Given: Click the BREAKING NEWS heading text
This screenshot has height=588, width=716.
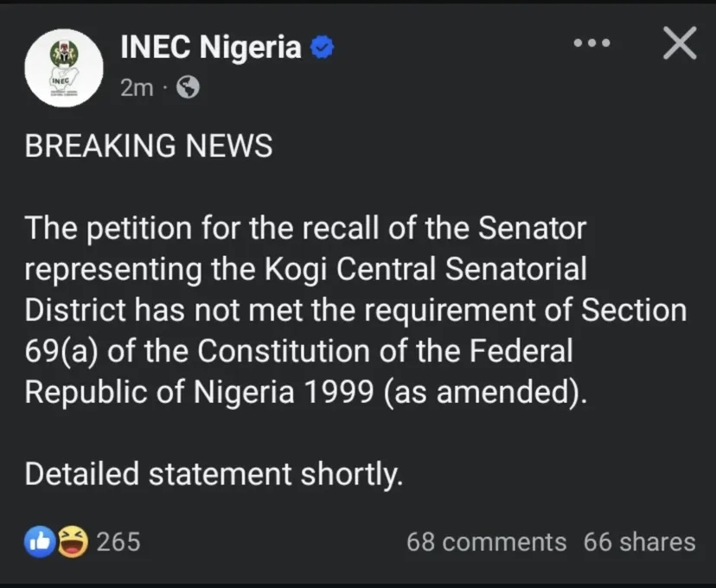Looking at the screenshot, I should [148, 146].
